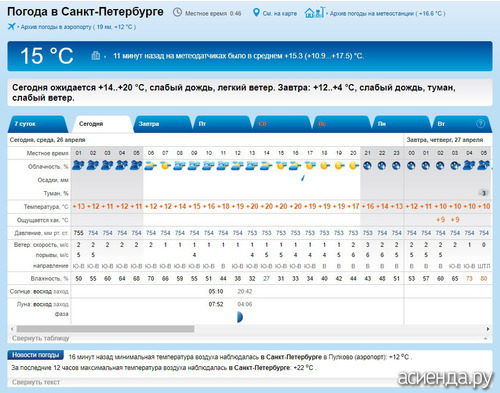The width and height of the screenshot is (500, 393).
Task: Open Архив погоды в аэропорту link
Action: coord(78,27)
